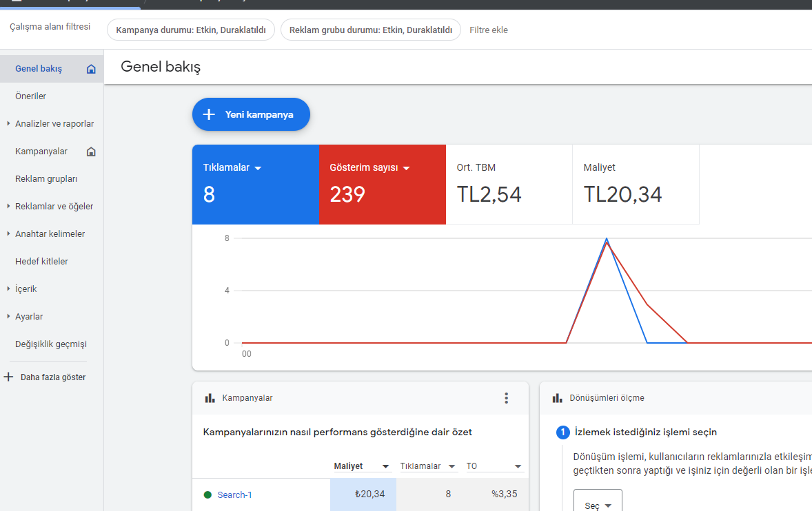Screen dimensions: 812x511
Task: Expand Analizler ve raporlar section
Action: click(x=8, y=123)
